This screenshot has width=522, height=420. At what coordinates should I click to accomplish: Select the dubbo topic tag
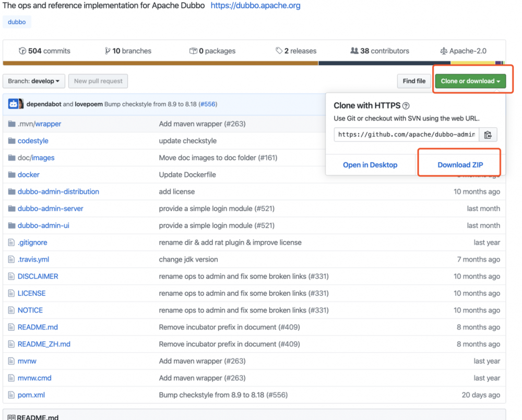(x=17, y=22)
